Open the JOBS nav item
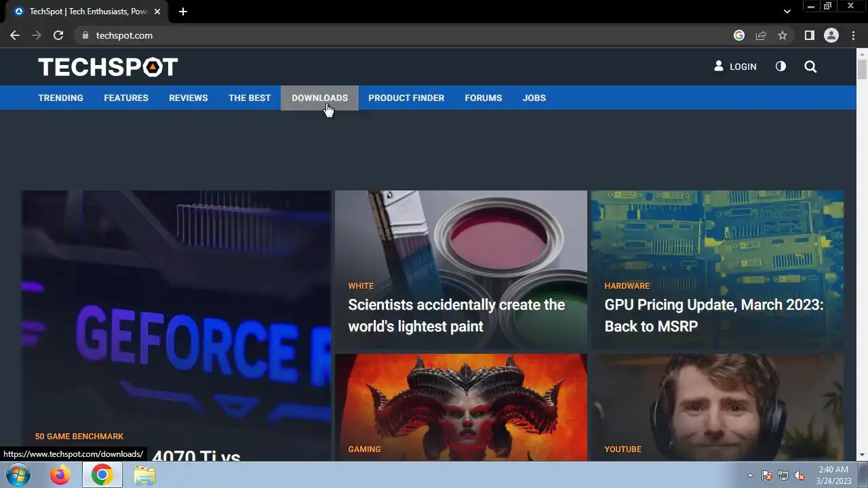 534,98
